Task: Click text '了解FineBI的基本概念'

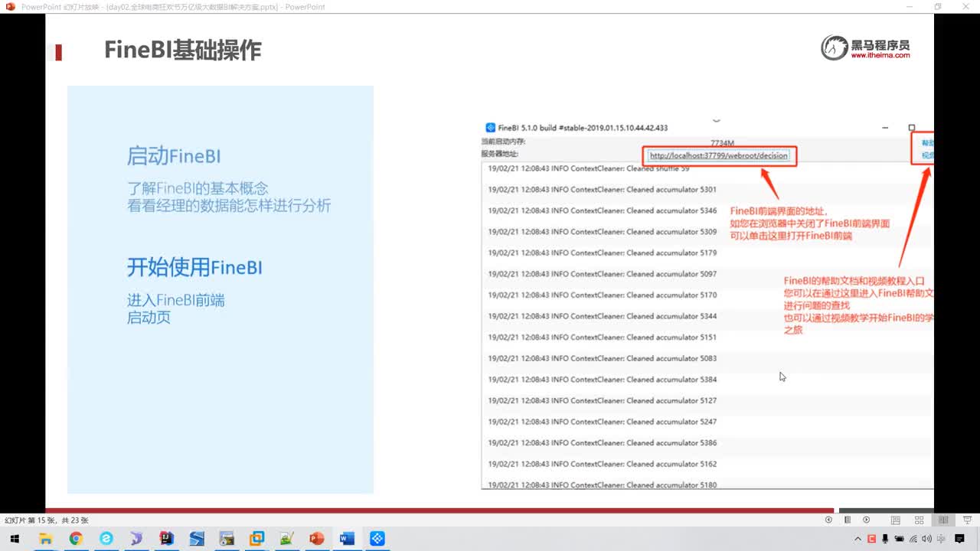Action: tap(198, 188)
